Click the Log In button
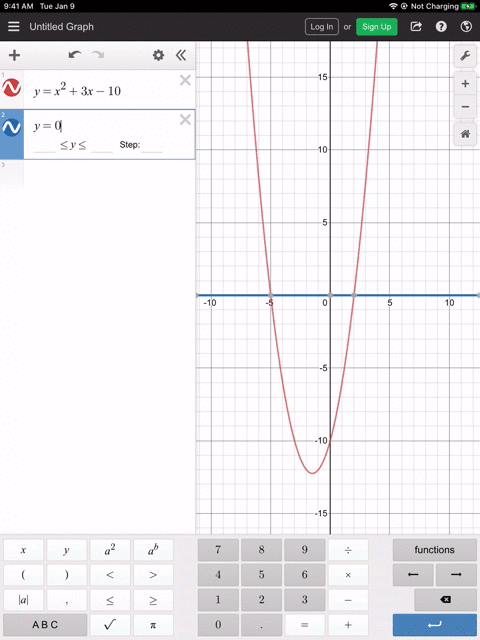The image size is (480, 640). click(322, 27)
